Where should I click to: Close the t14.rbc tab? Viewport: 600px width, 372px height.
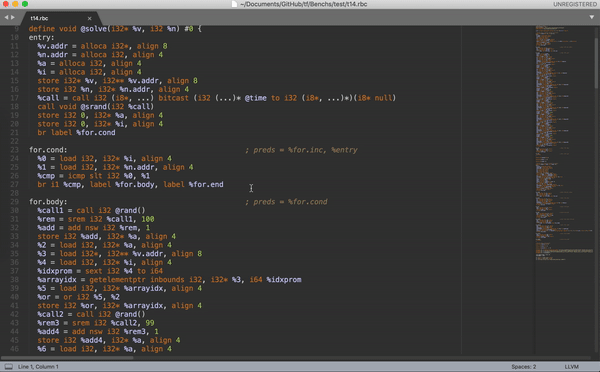[x=90, y=18]
